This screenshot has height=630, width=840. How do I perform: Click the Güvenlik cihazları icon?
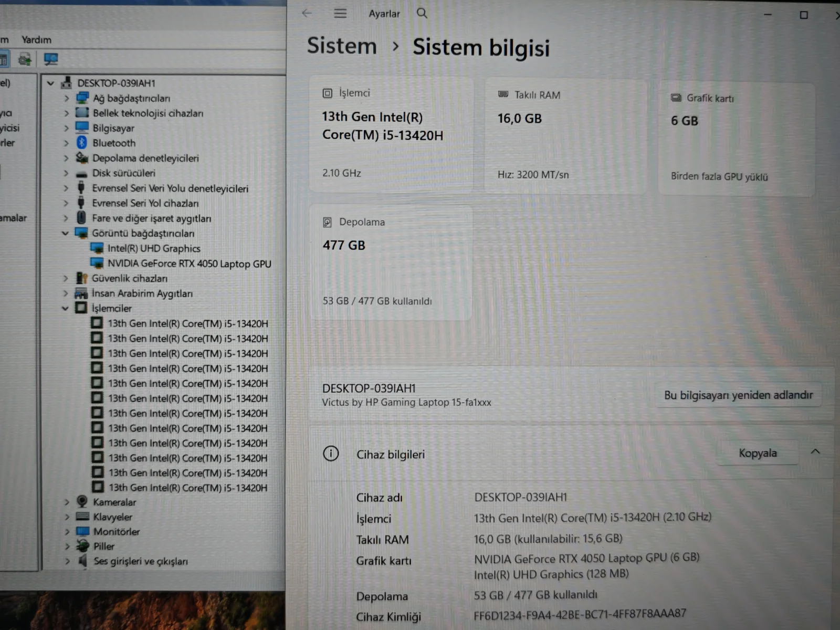coord(81,278)
